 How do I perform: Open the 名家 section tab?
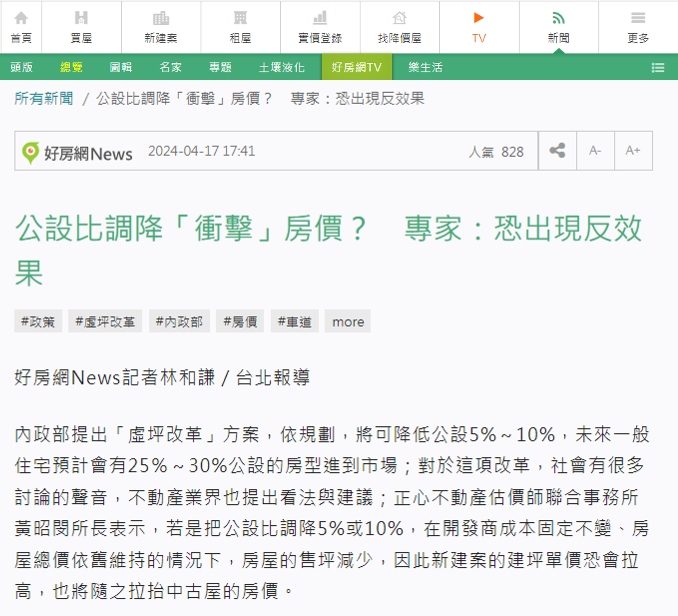[x=170, y=67]
